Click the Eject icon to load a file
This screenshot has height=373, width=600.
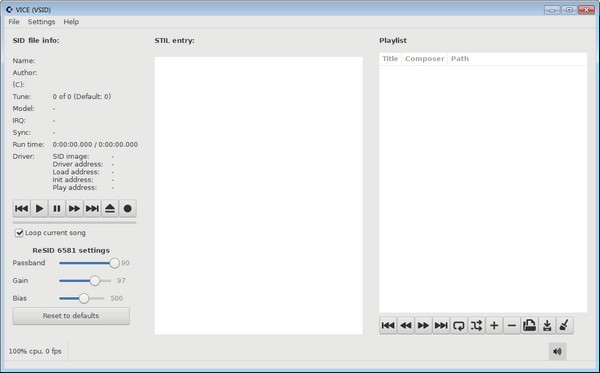pyautogui.click(x=110, y=208)
